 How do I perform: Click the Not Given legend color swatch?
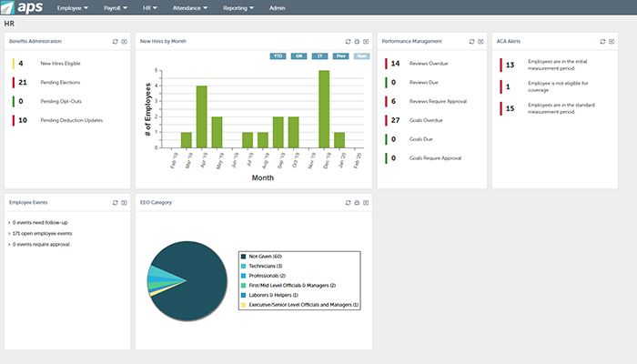(x=243, y=257)
